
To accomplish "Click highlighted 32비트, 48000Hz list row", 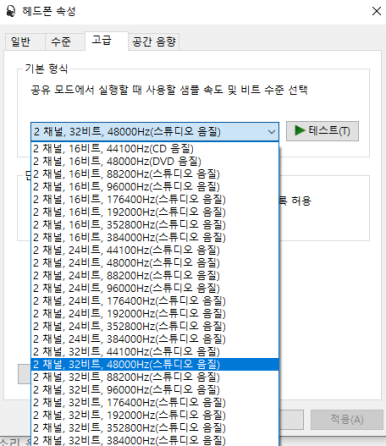I will tap(155, 364).
